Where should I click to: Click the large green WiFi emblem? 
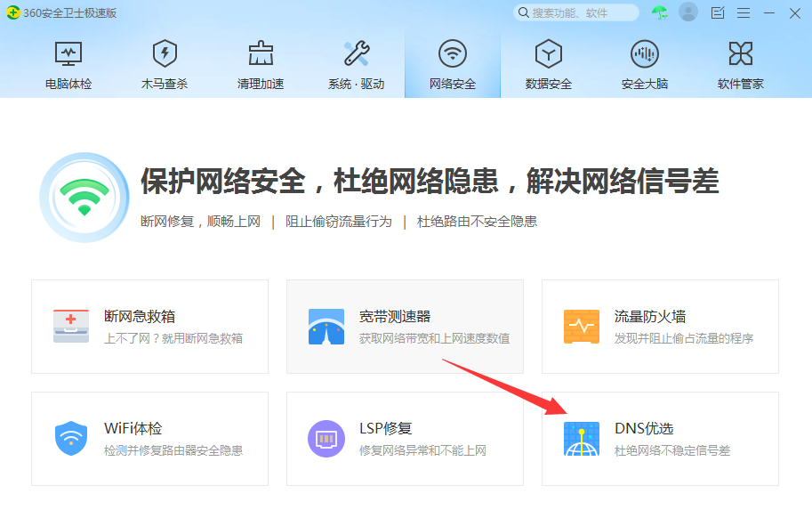coord(84,197)
